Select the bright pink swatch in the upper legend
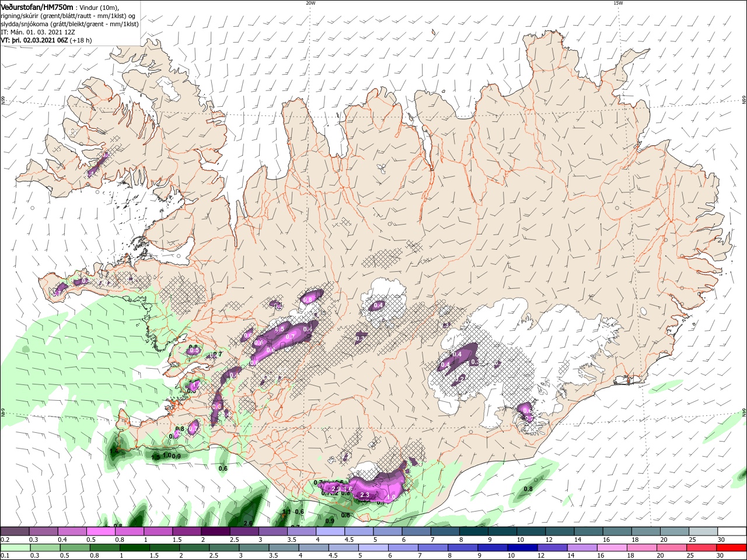The height and width of the screenshot is (560, 747). tap(100, 531)
